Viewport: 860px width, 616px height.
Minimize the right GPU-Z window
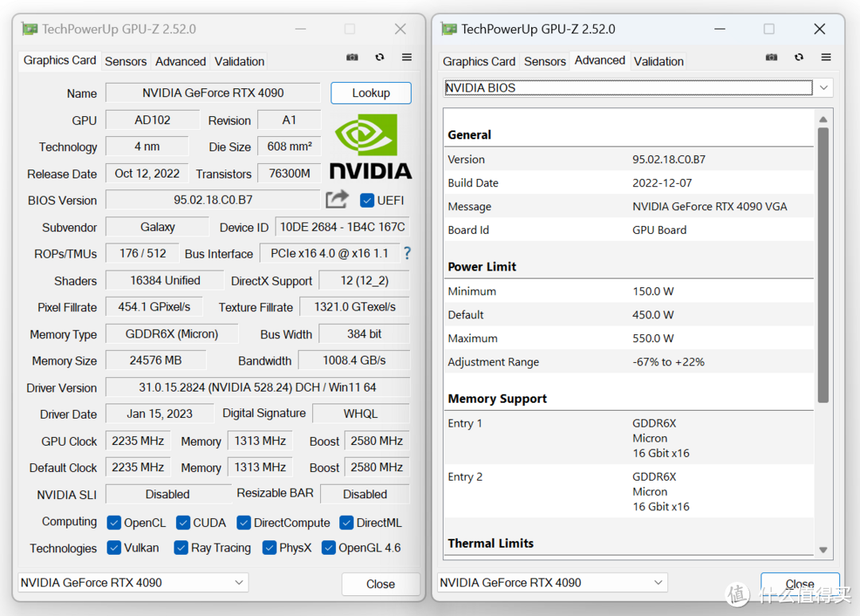click(x=720, y=29)
